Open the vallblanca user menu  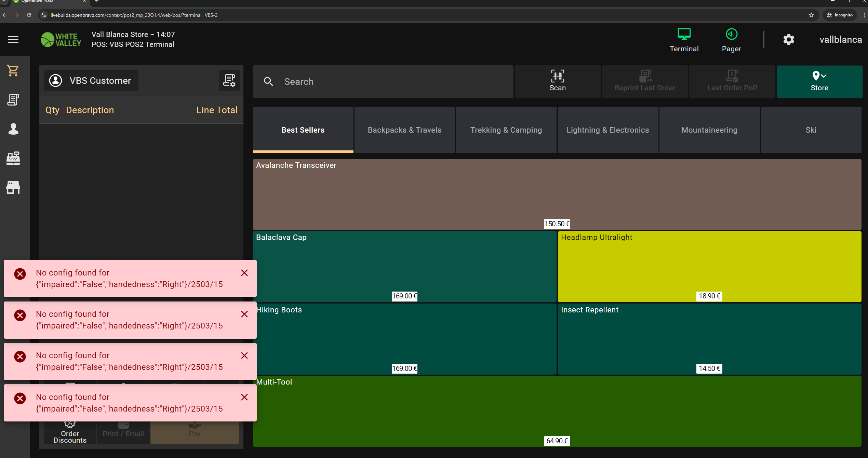(840, 40)
